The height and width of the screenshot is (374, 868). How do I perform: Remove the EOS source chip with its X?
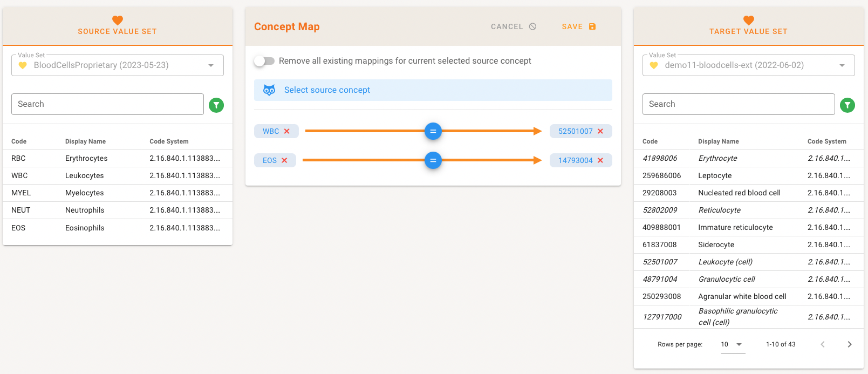click(284, 160)
